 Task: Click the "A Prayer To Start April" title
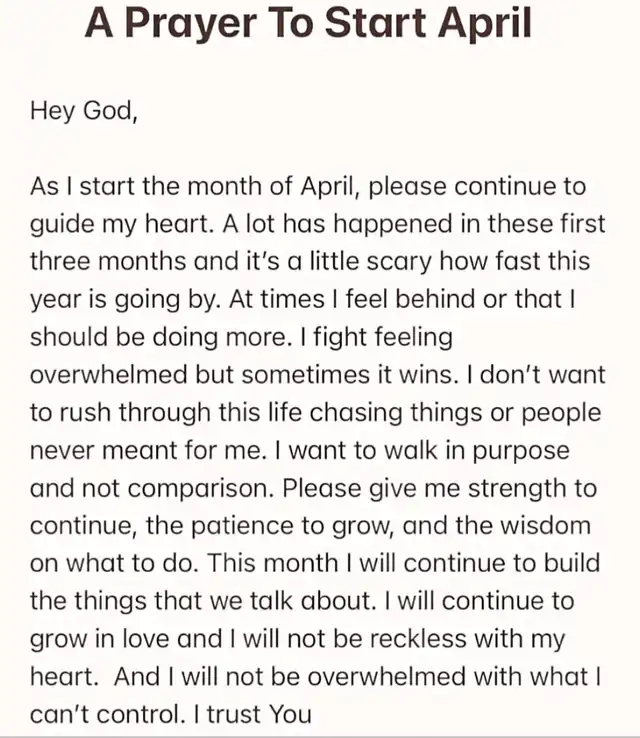[x=308, y=24]
